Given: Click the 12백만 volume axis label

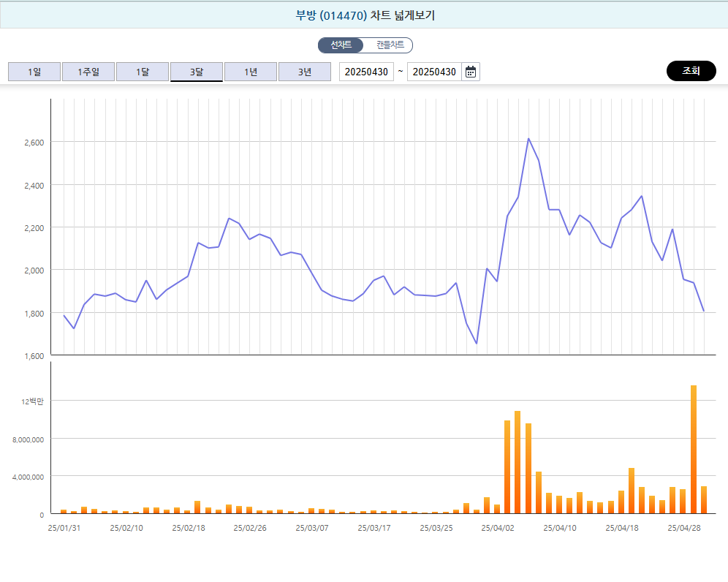Looking at the screenshot, I should click(32, 401).
